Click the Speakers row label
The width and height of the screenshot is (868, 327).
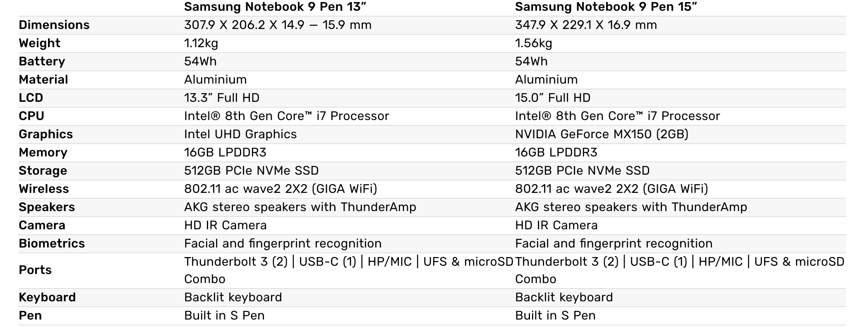pyautogui.click(x=47, y=207)
